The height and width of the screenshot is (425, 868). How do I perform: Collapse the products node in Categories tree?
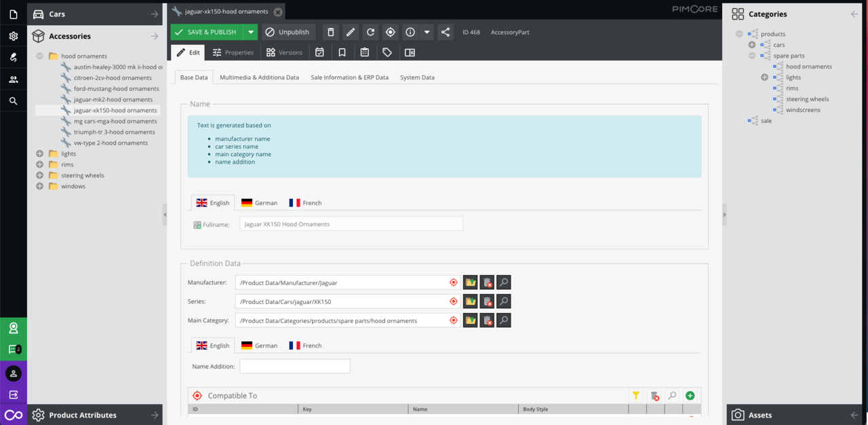739,34
